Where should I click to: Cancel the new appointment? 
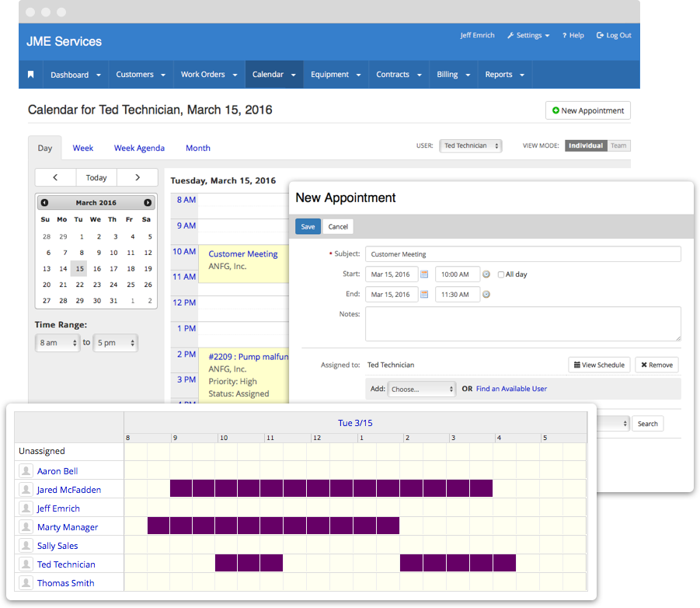pyautogui.click(x=338, y=226)
